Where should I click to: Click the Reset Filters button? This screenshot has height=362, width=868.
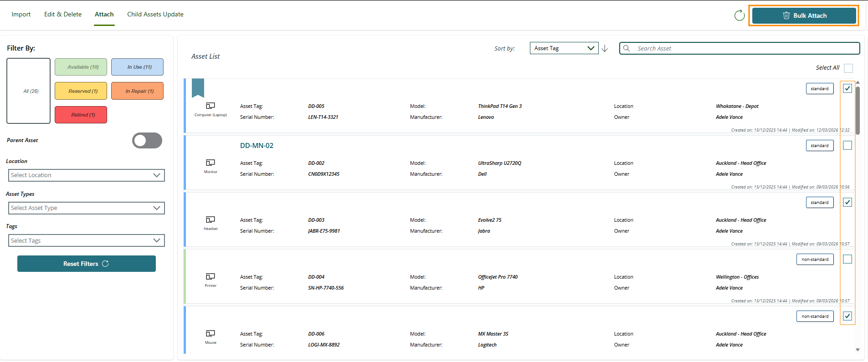point(87,264)
